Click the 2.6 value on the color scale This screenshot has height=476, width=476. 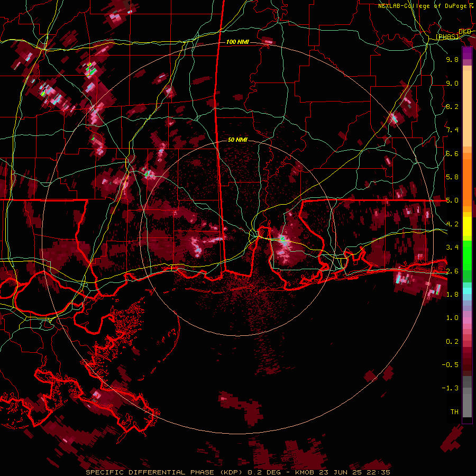click(x=452, y=271)
